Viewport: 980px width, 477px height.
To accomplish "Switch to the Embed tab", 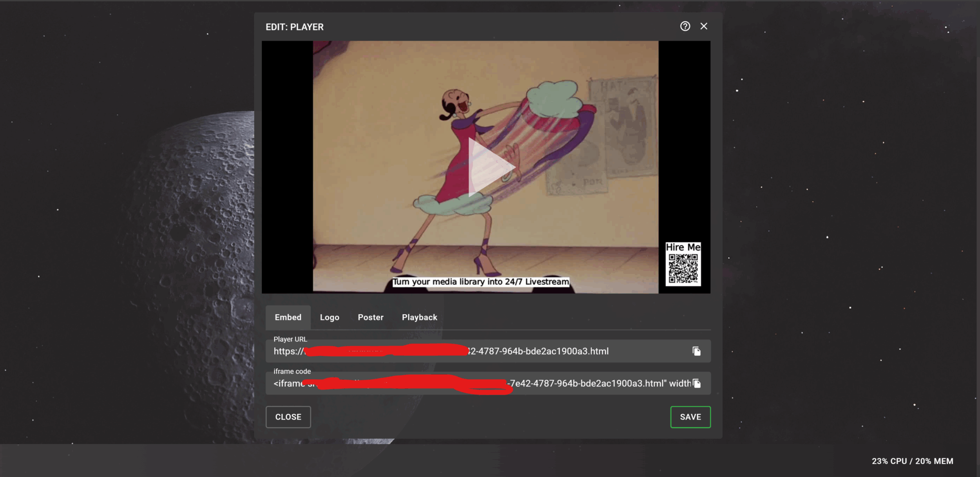I will [288, 317].
